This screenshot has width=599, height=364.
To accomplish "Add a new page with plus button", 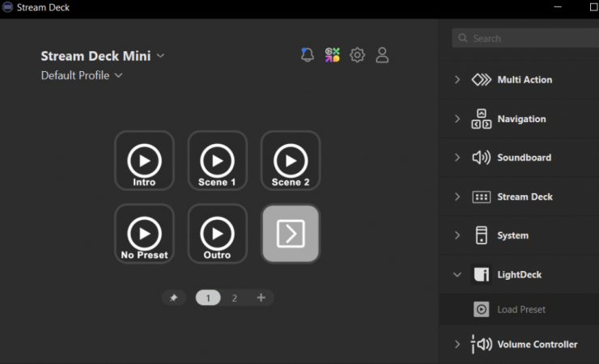I will click(x=261, y=298).
